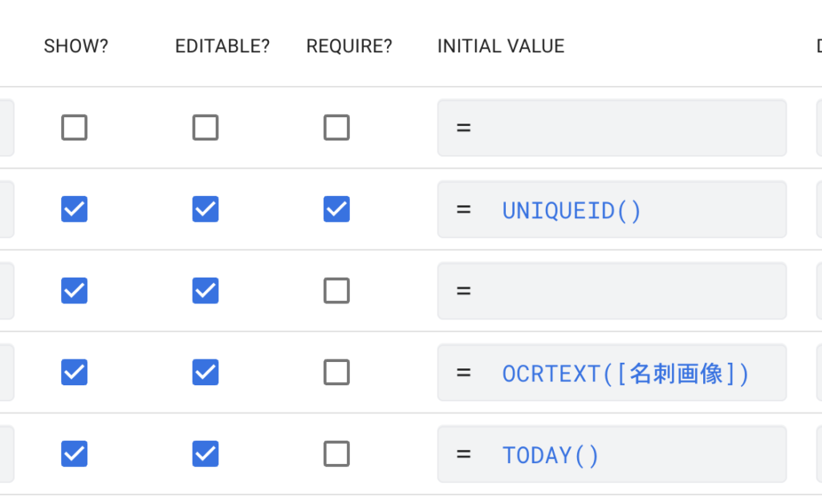Uncheck REQUIRE? for the UNIQUEID() row
Viewport: 822px width, 504px height.
click(336, 209)
